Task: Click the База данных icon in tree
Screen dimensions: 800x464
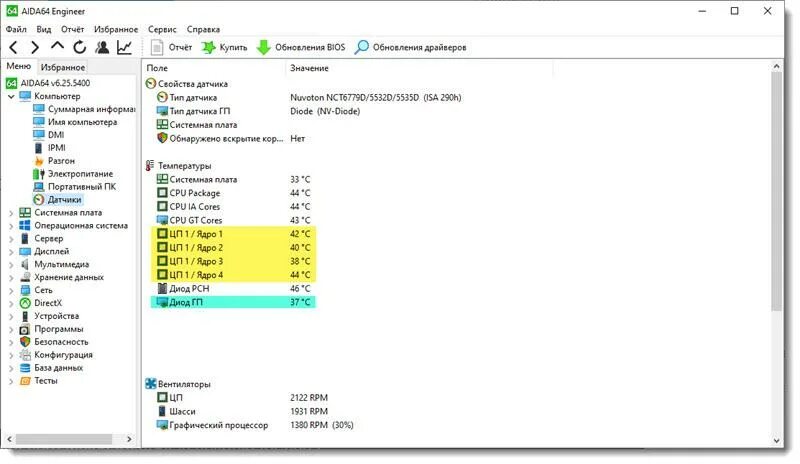Action: pyautogui.click(x=25, y=368)
